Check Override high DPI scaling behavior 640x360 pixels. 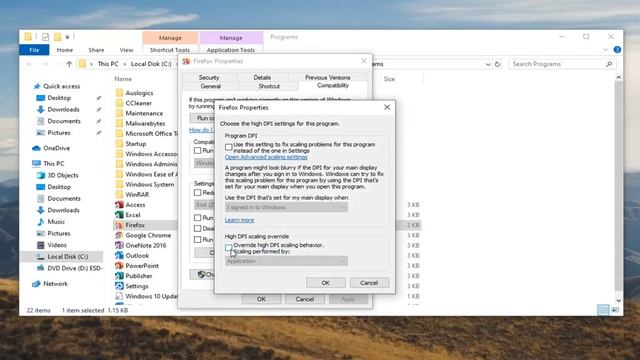pyautogui.click(x=229, y=247)
